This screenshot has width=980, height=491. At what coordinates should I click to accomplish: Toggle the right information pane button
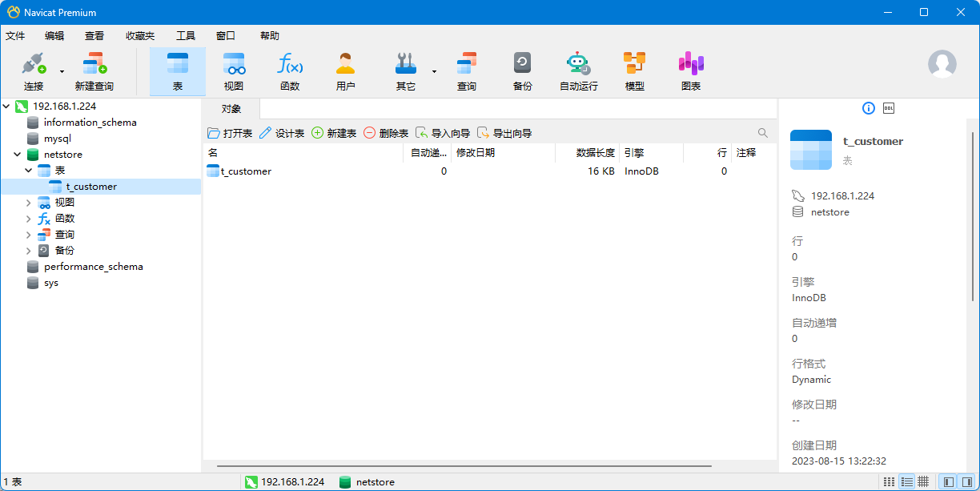pos(968,482)
